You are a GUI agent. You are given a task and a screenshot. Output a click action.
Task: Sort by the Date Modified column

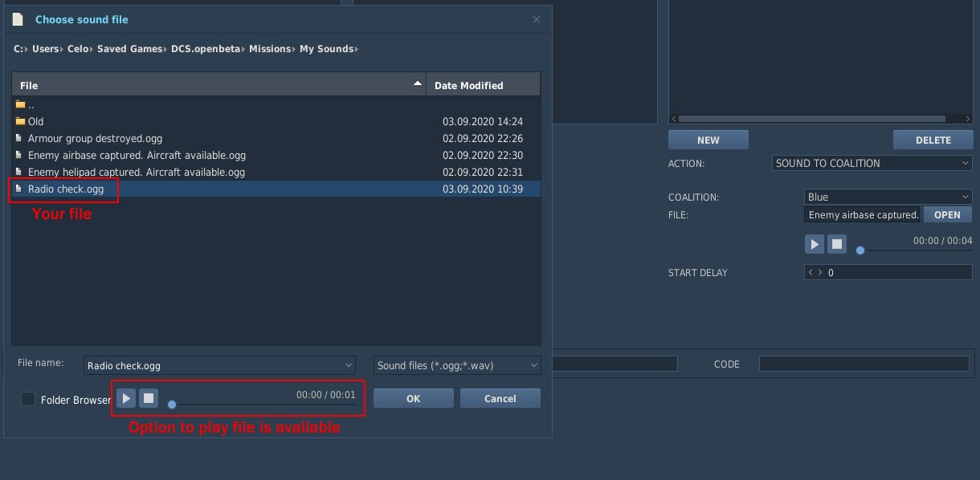(483, 85)
